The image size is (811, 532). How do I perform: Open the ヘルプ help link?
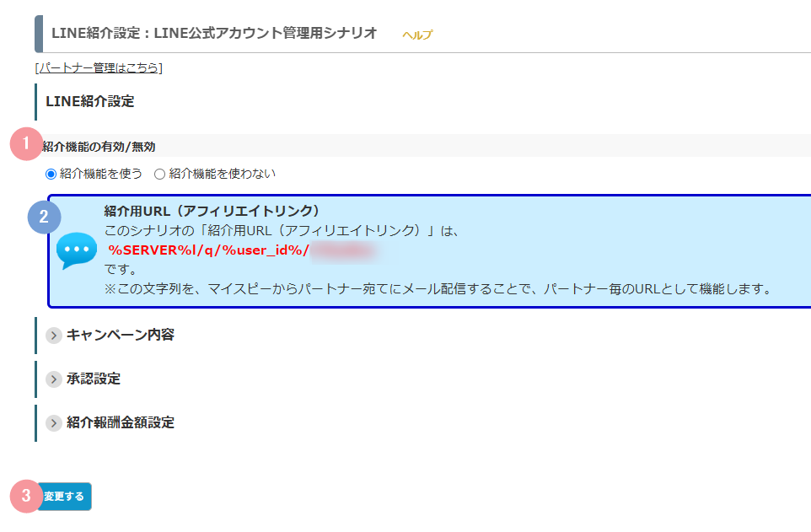click(x=417, y=35)
